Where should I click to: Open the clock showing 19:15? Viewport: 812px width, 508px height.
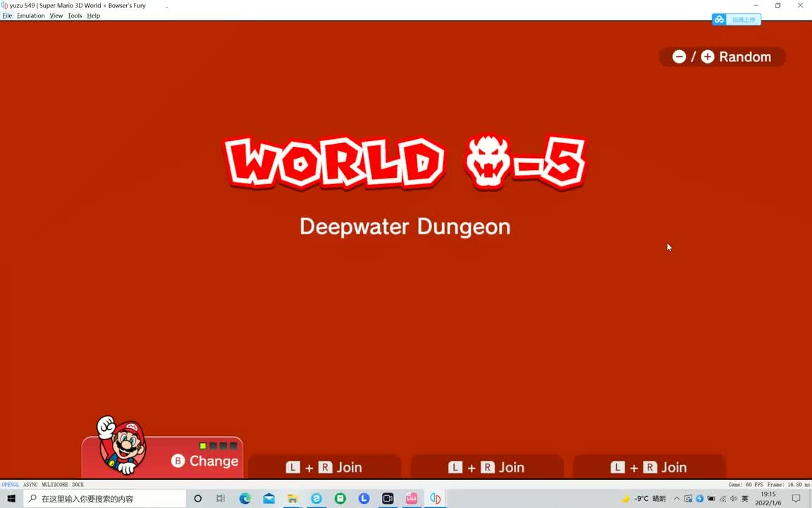pos(768,499)
